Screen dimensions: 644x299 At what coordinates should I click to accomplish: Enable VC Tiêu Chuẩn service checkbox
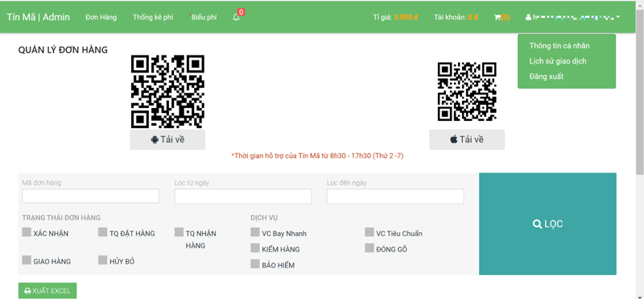pos(369,232)
